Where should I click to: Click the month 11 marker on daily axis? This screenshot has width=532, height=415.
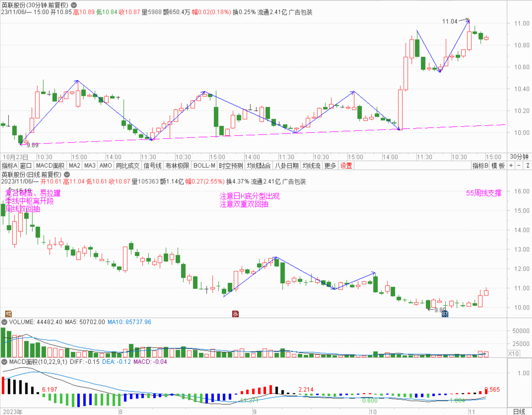pyautogui.click(x=472, y=412)
